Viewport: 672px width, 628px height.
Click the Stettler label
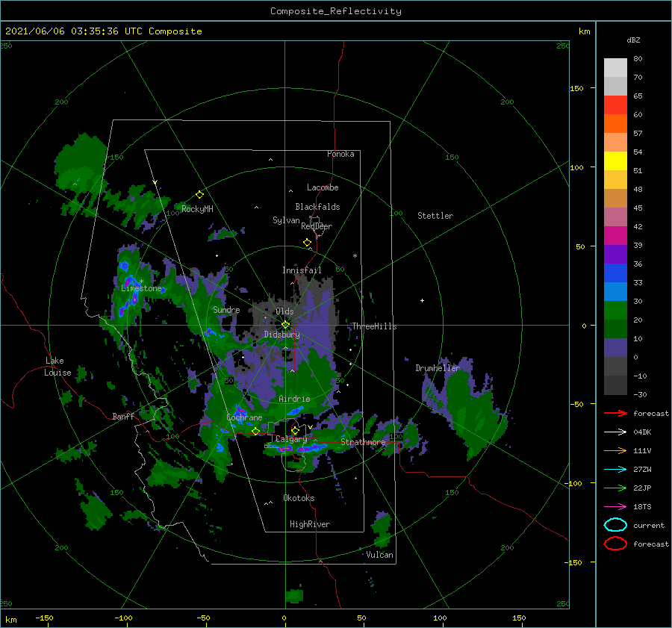pyautogui.click(x=435, y=216)
